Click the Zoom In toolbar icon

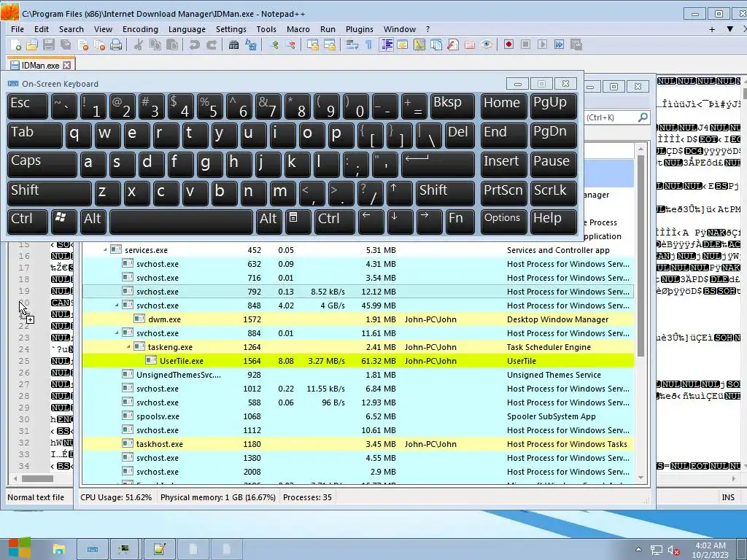[x=274, y=44]
